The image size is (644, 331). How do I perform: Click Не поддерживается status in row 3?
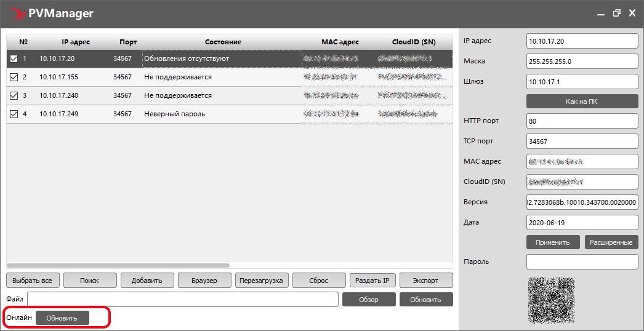[x=178, y=96]
